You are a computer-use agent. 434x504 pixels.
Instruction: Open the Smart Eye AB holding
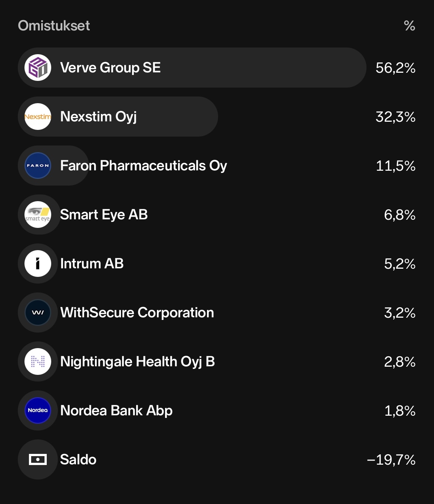(x=104, y=215)
